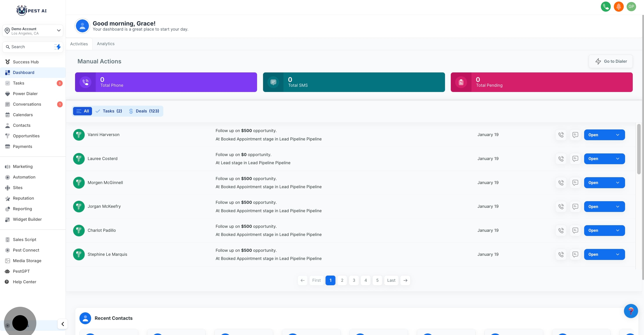The height and width of the screenshot is (335, 644).
Task: Open notifications via orange bell icon
Action: (x=618, y=7)
